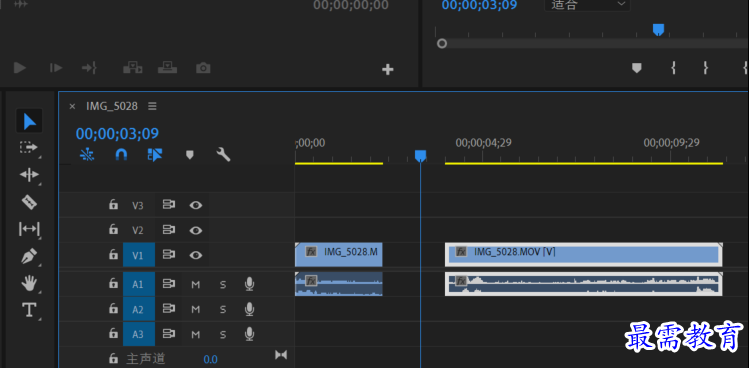Open source monitor button editor plus
This screenshot has height=368, width=749.
tap(387, 70)
